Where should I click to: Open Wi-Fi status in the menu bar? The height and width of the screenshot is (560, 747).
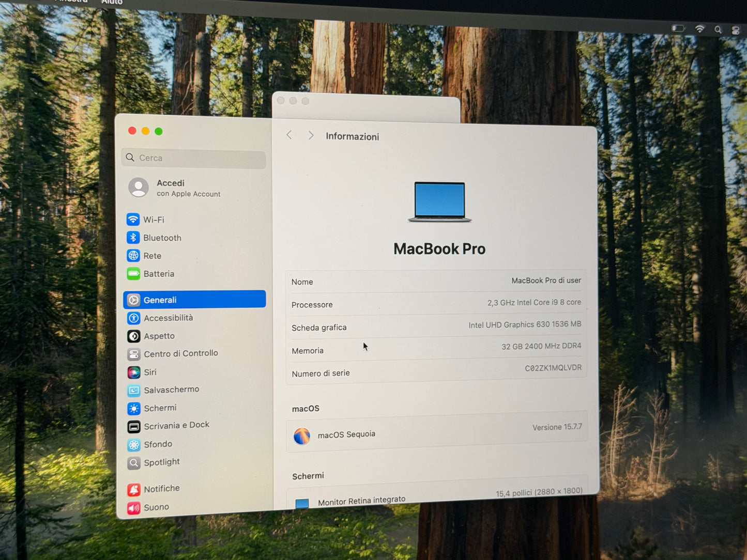coord(699,29)
